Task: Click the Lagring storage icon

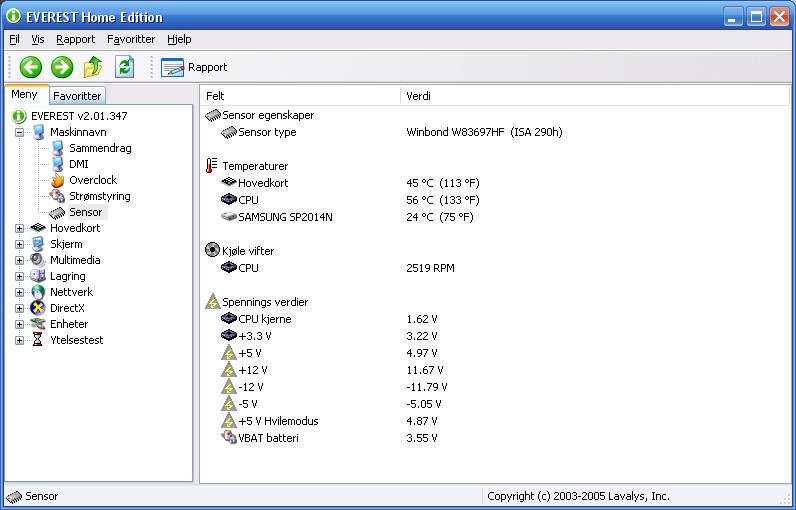Action: [38, 276]
